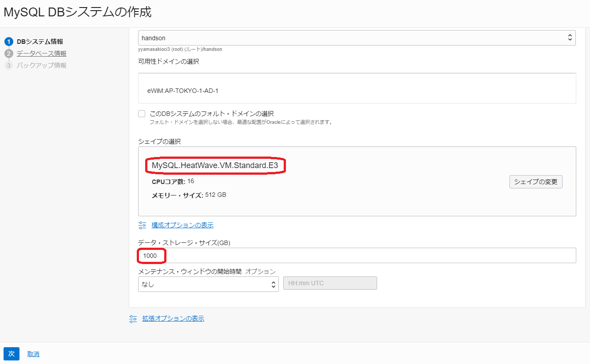590x364 pixels.
Task: Click the up-down chevrons on the compartment selector
Action: coord(569,38)
